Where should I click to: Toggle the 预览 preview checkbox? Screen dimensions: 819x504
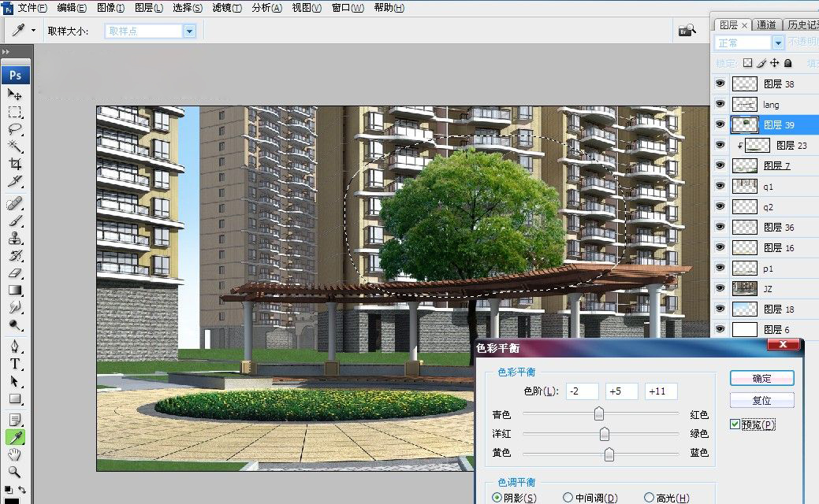735,424
